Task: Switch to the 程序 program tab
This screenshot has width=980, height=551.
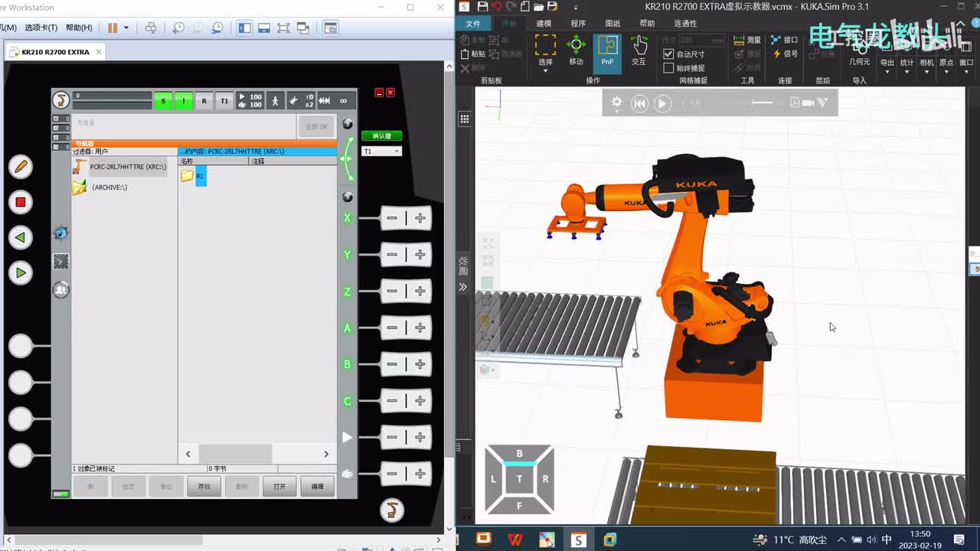Action: pos(578,24)
